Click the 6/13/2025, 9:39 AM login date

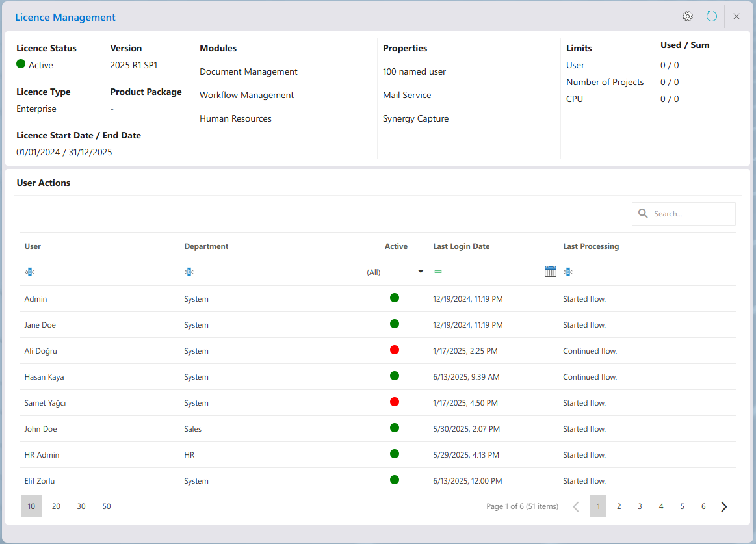[466, 377]
